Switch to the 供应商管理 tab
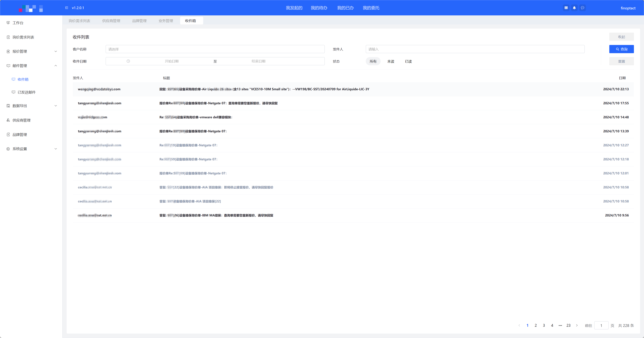The height and width of the screenshot is (338, 644). click(111, 21)
